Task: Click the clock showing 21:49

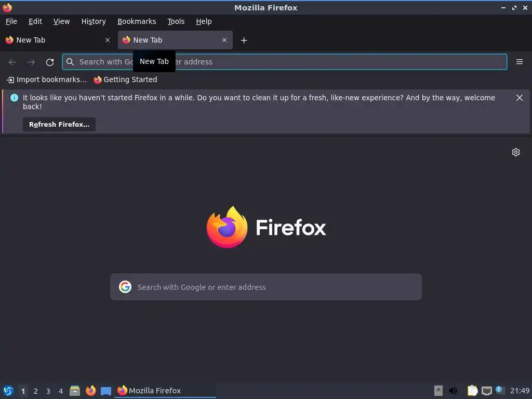Action: (520, 391)
